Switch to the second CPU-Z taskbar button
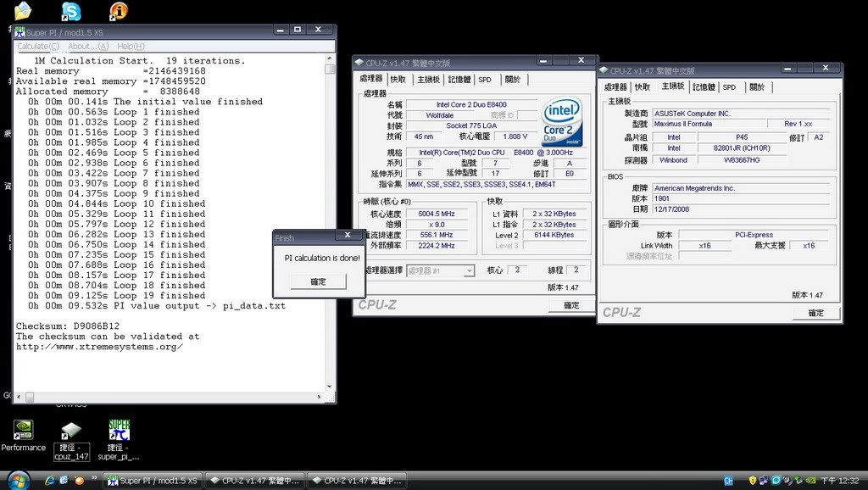Viewport: 868px width, 490px height. [357, 481]
